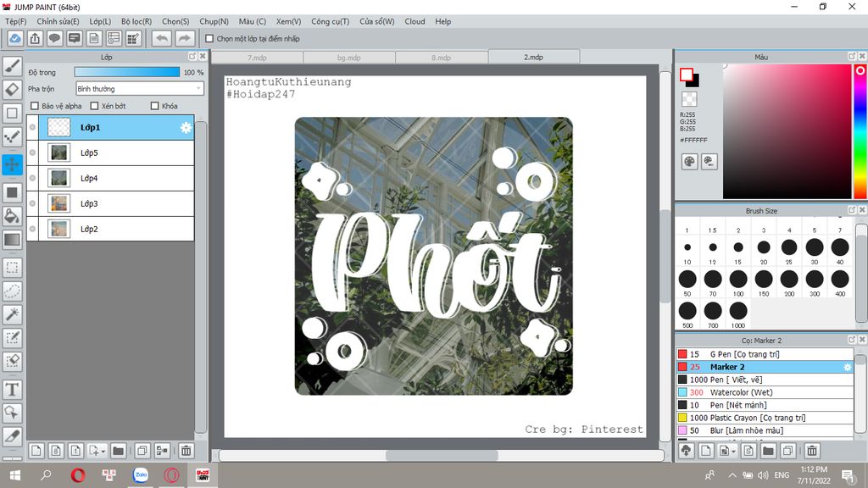Click the cloud save icon in toolbar
Screen dimensions: 868x488
point(15,38)
